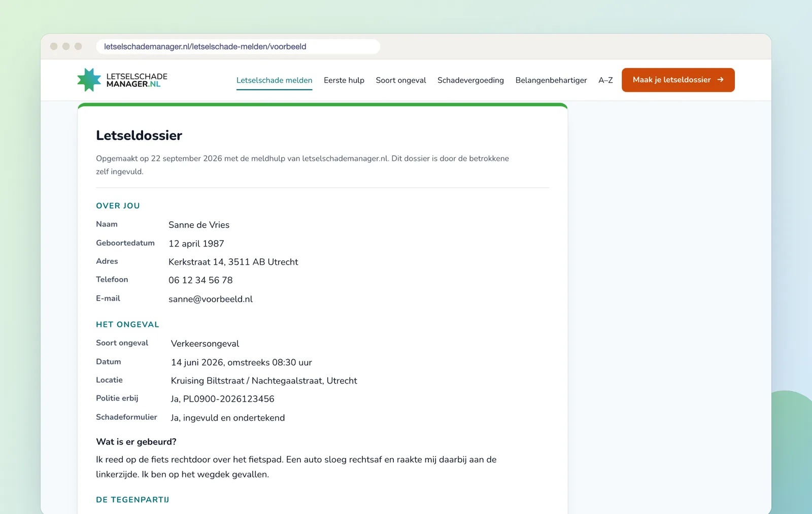812x514 pixels.
Task: Click the police report number PL0900-2026123456
Action: [x=229, y=399]
